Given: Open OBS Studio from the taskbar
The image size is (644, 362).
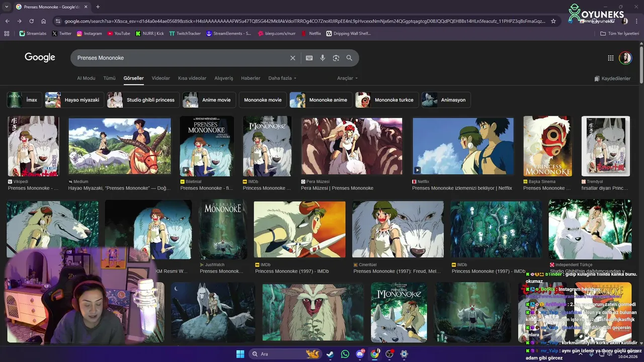Looking at the screenshot, I should pos(389,354).
